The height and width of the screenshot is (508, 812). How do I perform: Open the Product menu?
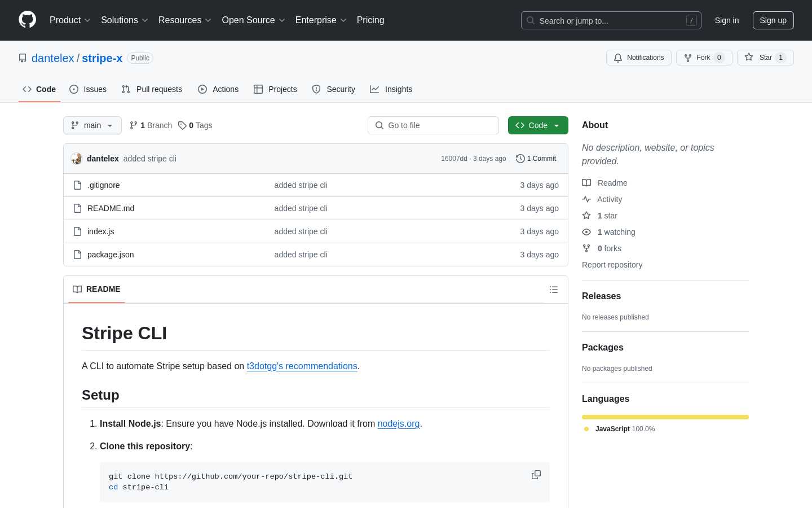click(x=70, y=20)
